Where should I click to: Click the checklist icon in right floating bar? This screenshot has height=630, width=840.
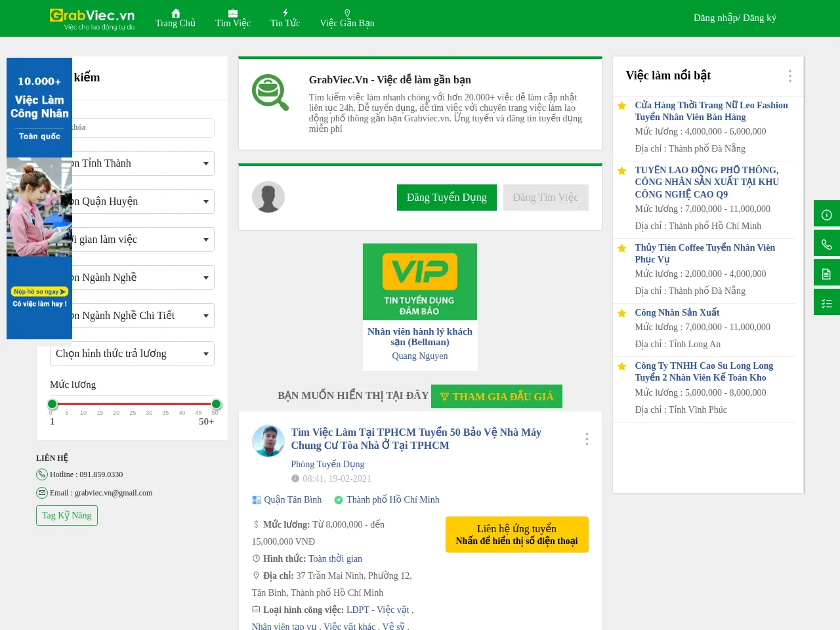827,303
